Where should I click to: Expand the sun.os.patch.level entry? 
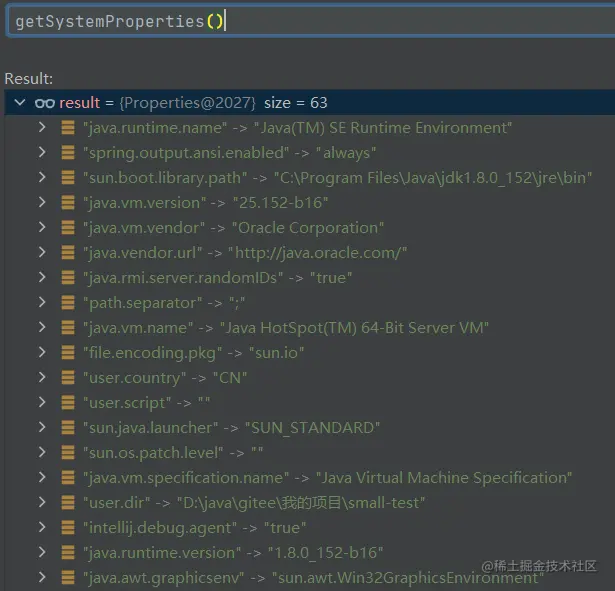click(42, 452)
